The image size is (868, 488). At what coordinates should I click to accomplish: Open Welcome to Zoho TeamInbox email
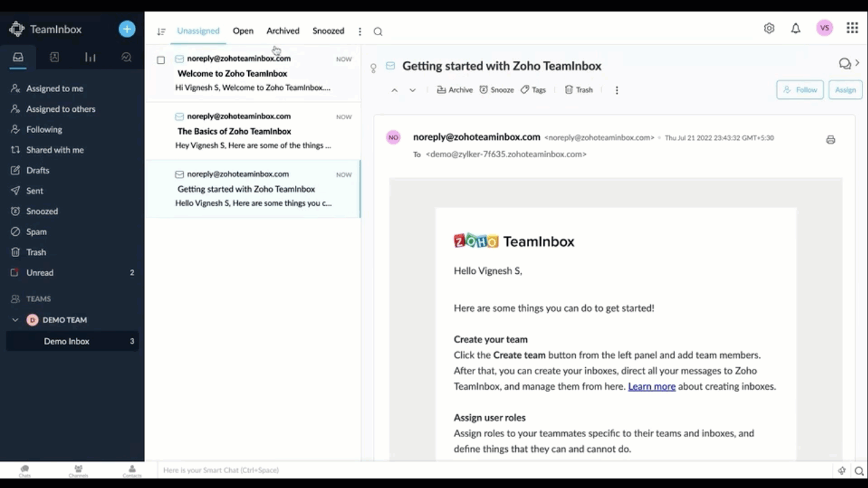252,73
